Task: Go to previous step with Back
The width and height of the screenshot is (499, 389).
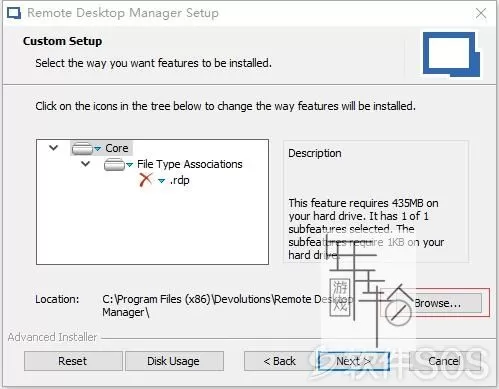Action: tap(279, 361)
